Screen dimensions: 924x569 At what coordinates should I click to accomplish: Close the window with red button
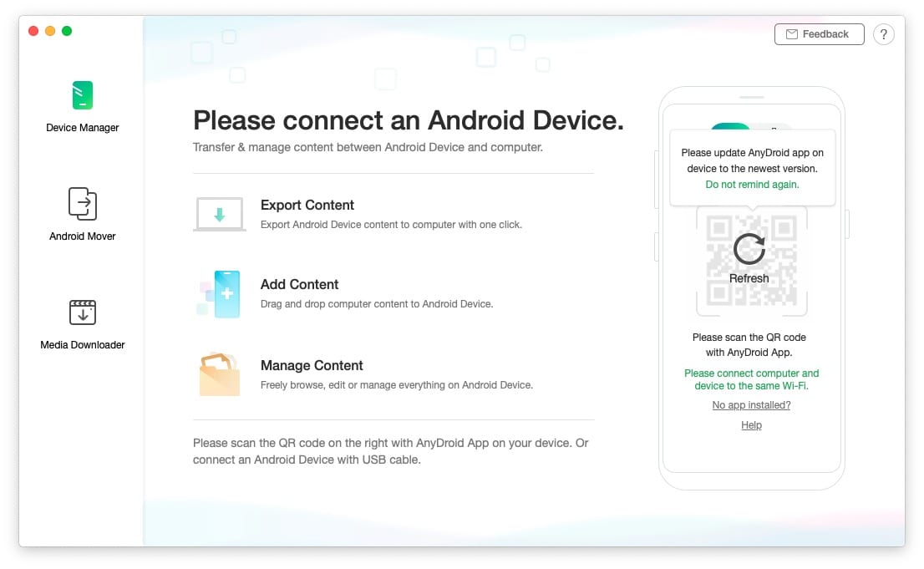[x=33, y=31]
